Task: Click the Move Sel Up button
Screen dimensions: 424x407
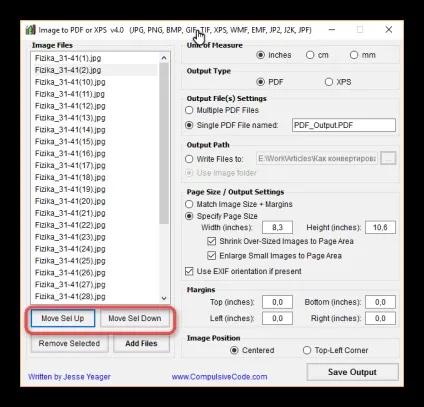Action: [63, 318]
